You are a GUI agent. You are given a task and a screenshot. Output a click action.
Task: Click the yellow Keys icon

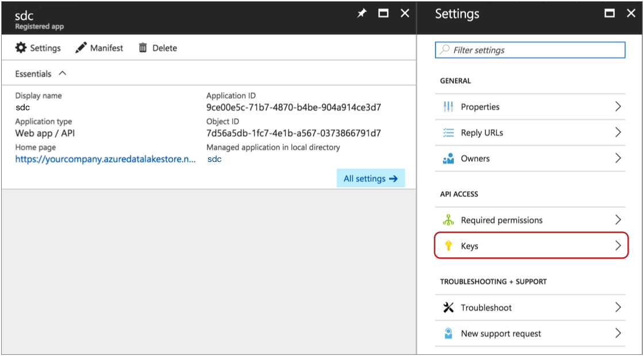(x=448, y=246)
